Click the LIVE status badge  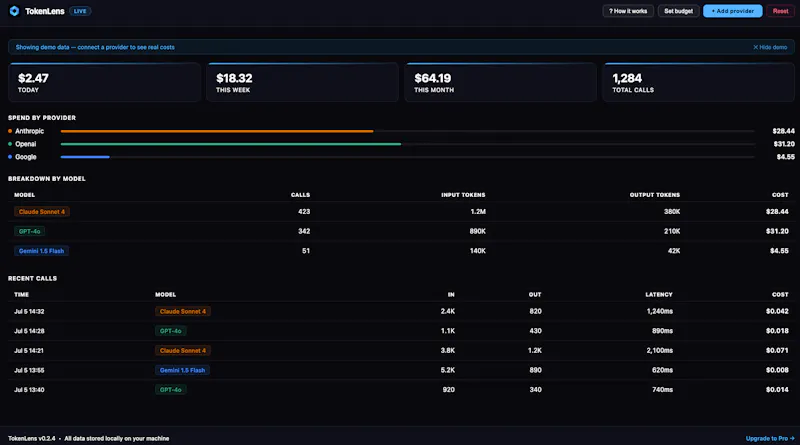(80, 11)
